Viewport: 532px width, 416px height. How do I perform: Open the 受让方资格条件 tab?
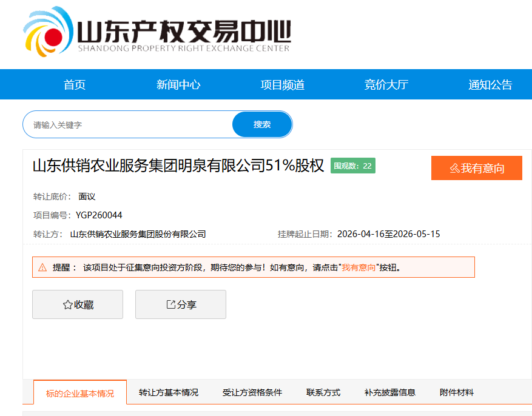(254, 392)
